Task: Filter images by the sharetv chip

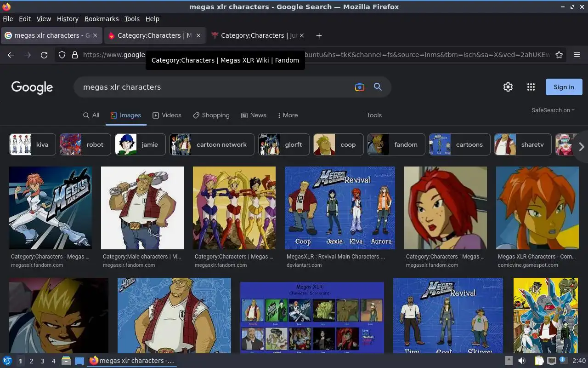Action: [523, 144]
